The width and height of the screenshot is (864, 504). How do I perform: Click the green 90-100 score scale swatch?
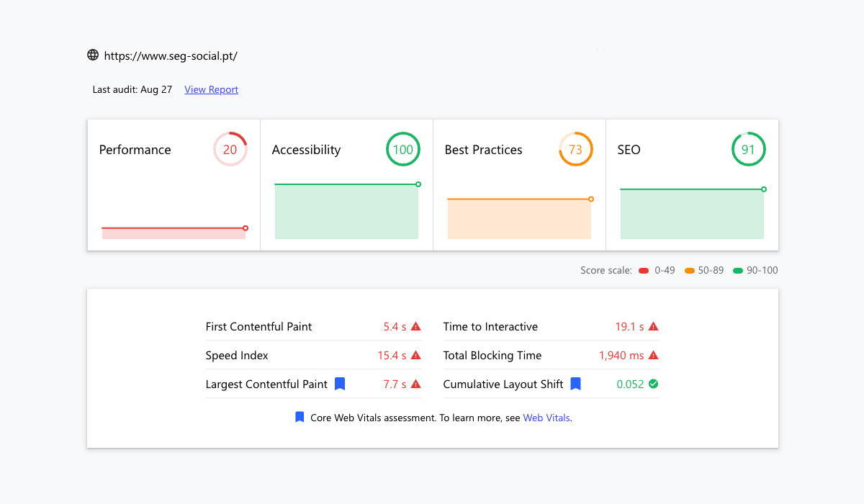click(x=738, y=271)
